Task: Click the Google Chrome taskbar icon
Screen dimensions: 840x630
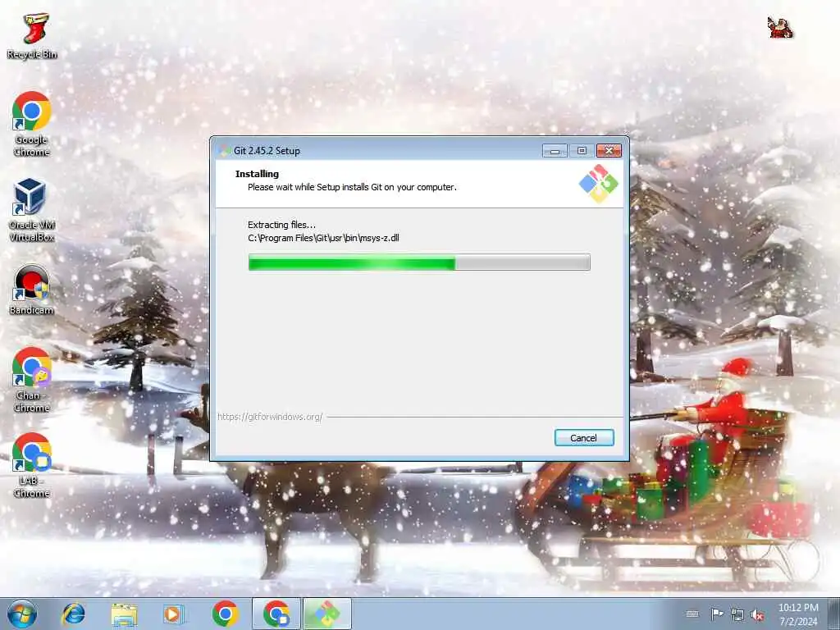Action: point(225,614)
